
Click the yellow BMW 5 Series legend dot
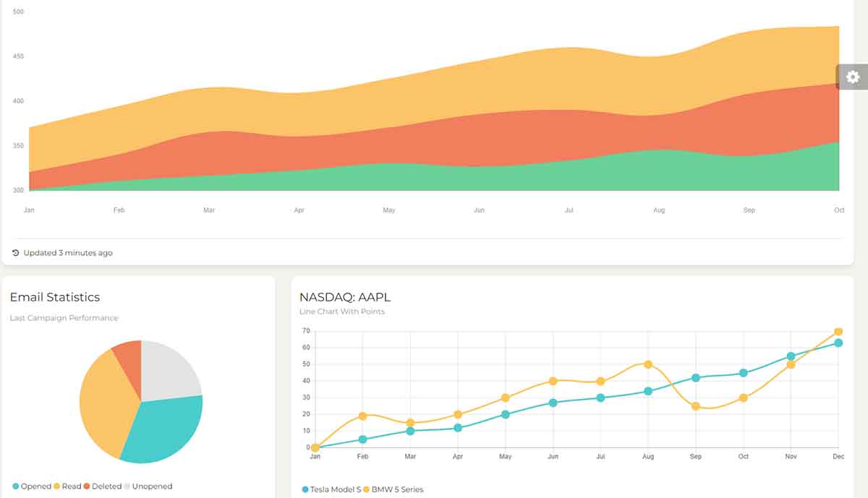[x=367, y=489]
